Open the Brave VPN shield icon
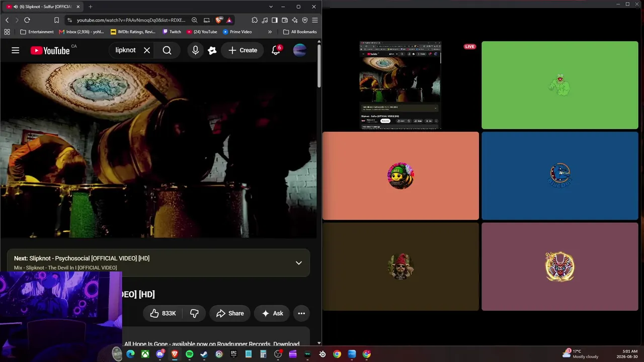644x362 pixels. [305, 20]
